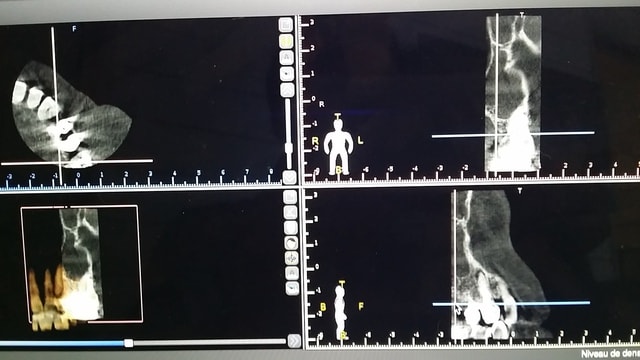Select the dental arch icon in the axial toolbar
Screen dimensions: 640x360
(x=287, y=58)
